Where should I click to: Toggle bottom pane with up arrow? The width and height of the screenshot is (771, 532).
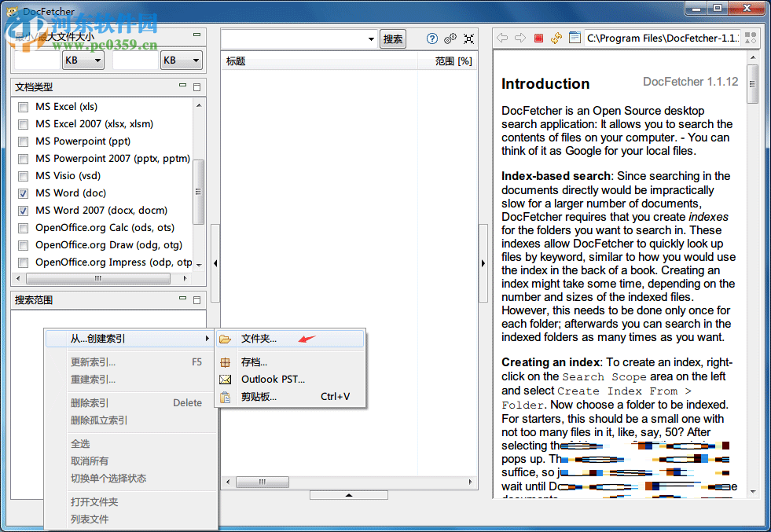[x=349, y=495]
